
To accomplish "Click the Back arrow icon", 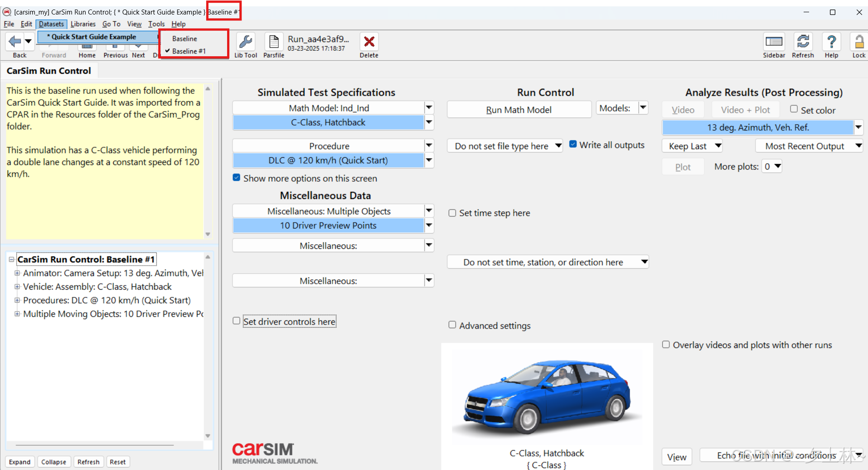I will [x=15, y=42].
